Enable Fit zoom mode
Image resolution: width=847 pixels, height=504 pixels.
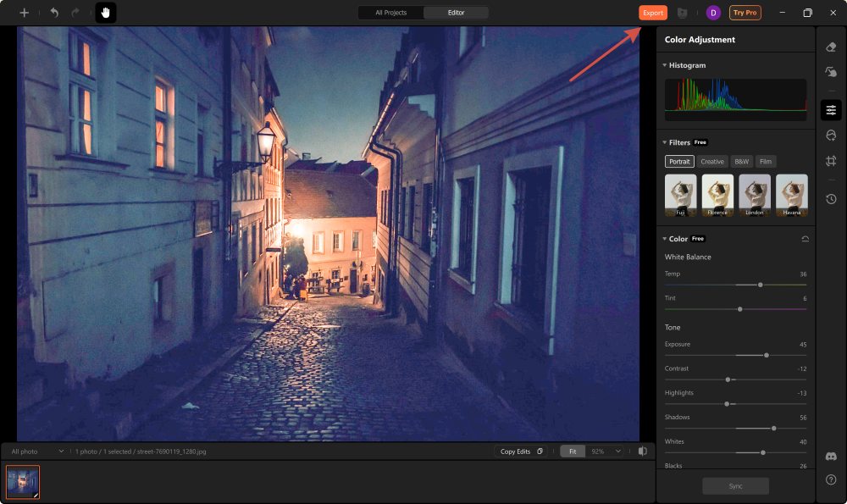coord(573,451)
